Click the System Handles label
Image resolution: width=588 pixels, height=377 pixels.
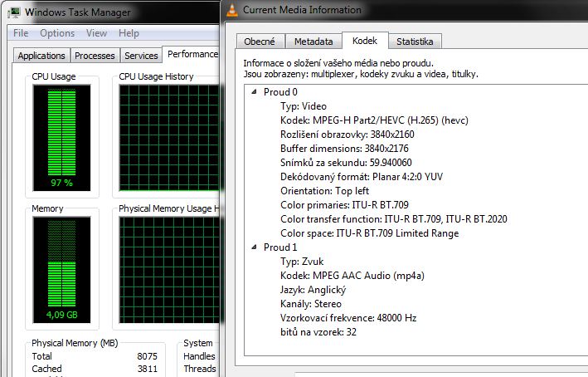click(x=199, y=356)
